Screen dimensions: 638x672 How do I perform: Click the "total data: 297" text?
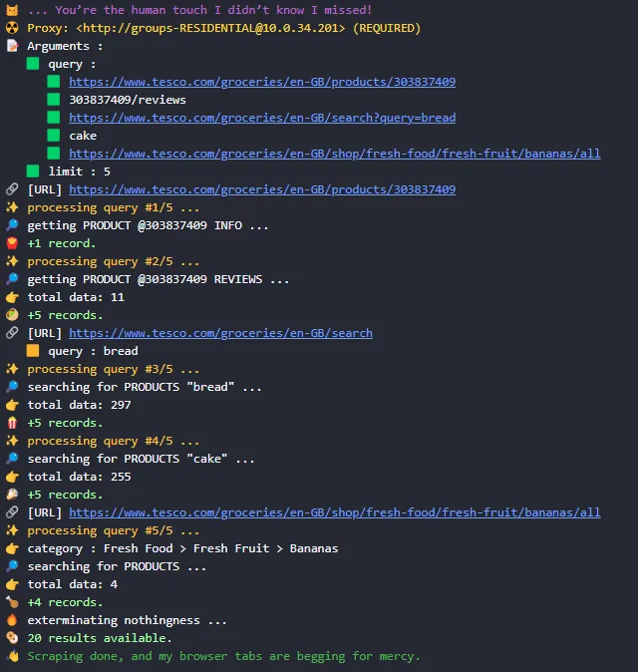click(80, 405)
